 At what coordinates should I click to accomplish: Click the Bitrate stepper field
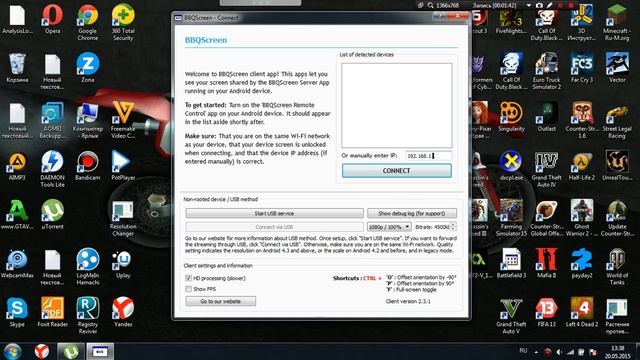pyautogui.click(x=436, y=227)
